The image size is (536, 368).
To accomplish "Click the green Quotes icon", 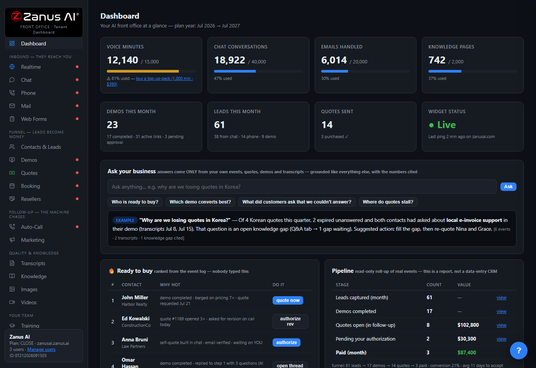I will tap(12, 173).
